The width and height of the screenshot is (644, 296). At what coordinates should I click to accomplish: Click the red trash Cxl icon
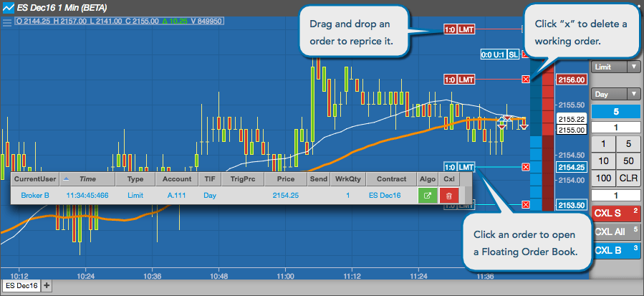tap(449, 196)
